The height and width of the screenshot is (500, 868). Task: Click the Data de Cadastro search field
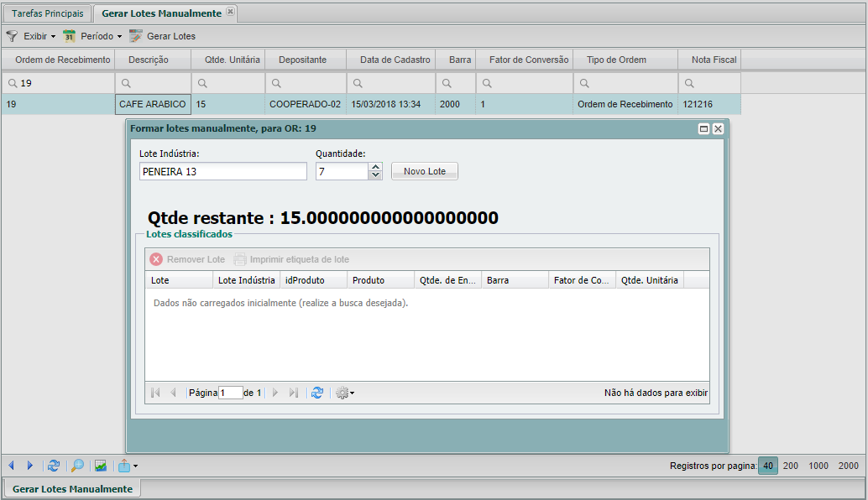(x=391, y=83)
